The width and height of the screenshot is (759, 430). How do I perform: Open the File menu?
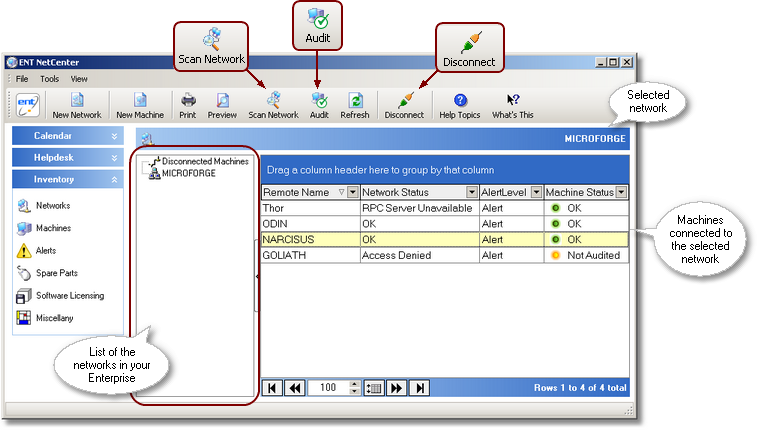[x=22, y=79]
